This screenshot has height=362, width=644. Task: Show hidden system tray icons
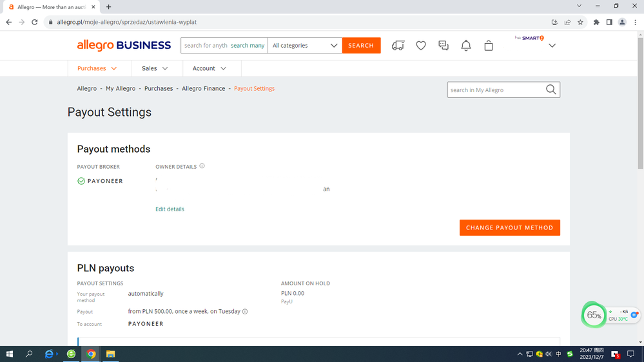click(x=520, y=354)
